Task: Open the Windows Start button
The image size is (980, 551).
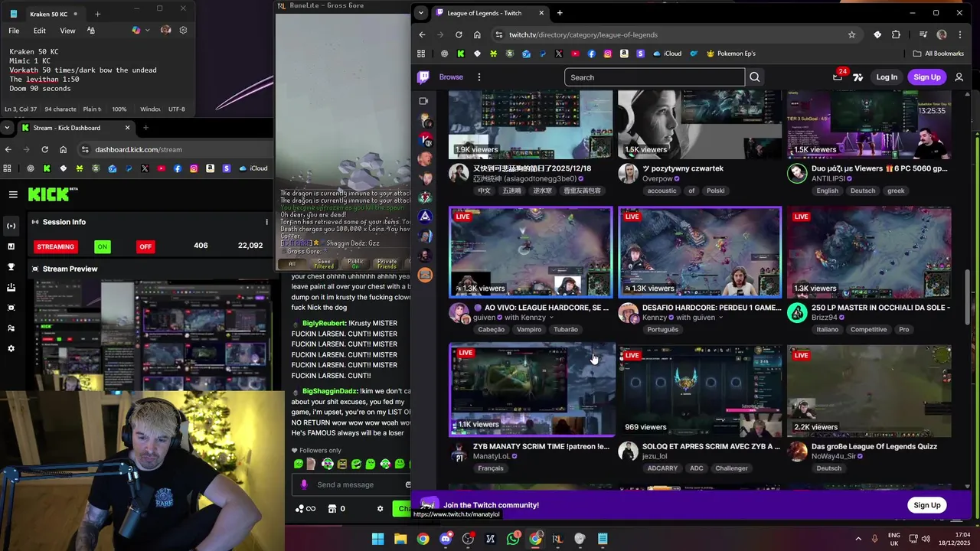Action: [378, 539]
